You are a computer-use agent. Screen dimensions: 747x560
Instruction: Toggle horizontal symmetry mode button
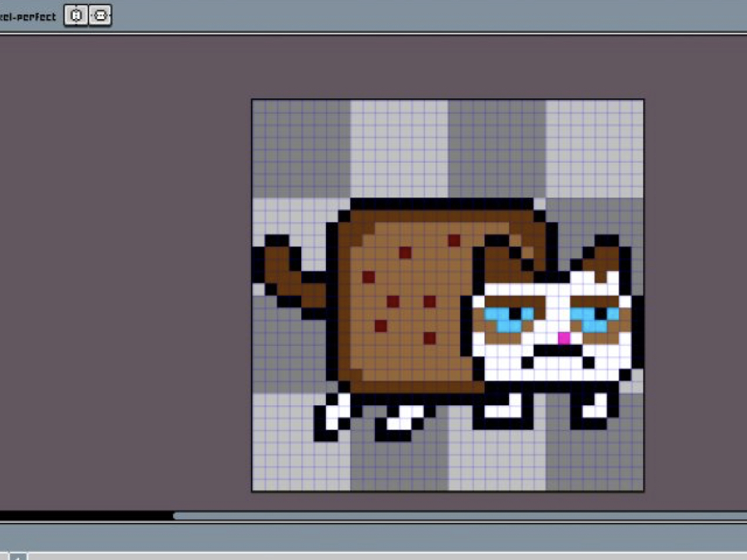point(76,16)
